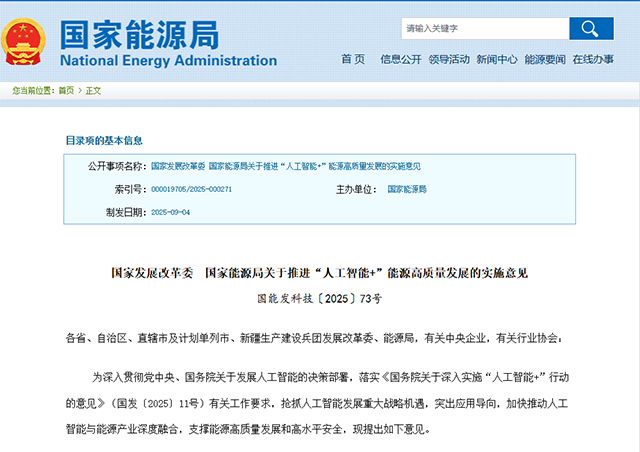Navigate to 在线办事 section
640x452 pixels.
pos(594,59)
